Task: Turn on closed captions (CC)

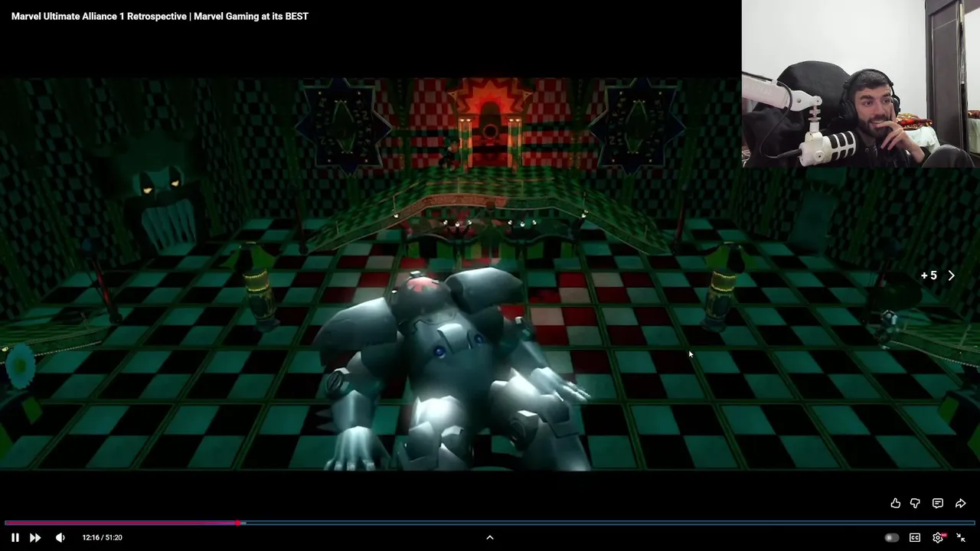Action: coord(915,537)
